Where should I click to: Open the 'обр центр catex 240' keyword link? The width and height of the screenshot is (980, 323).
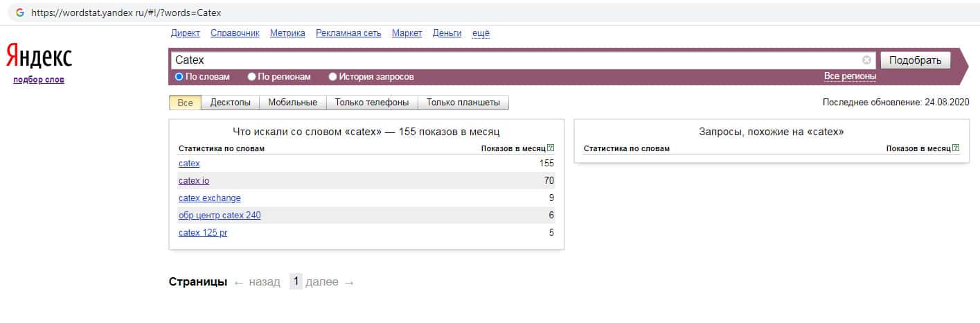pyautogui.click(x=220, y=216)
